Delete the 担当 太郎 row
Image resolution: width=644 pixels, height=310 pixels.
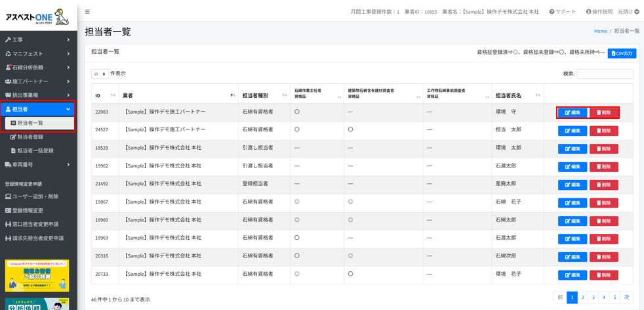coord(603,131)
